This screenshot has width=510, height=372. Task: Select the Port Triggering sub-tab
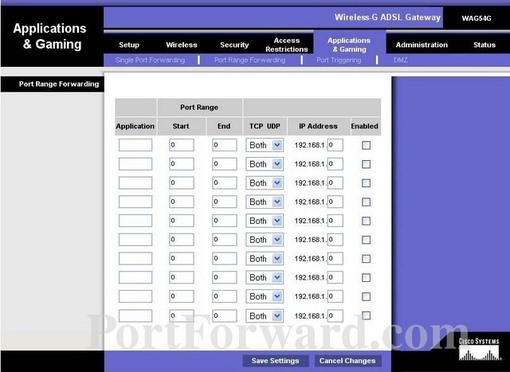click(339, 60)
